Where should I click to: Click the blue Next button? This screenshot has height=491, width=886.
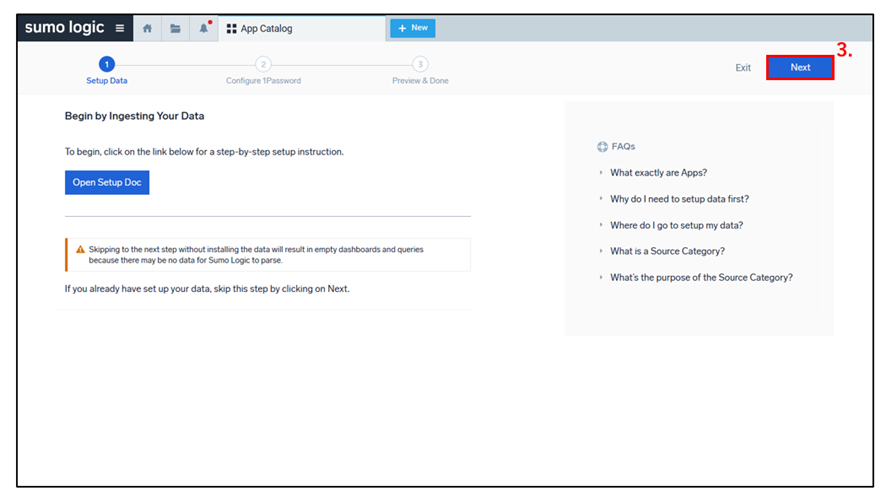tap(800, 67)
